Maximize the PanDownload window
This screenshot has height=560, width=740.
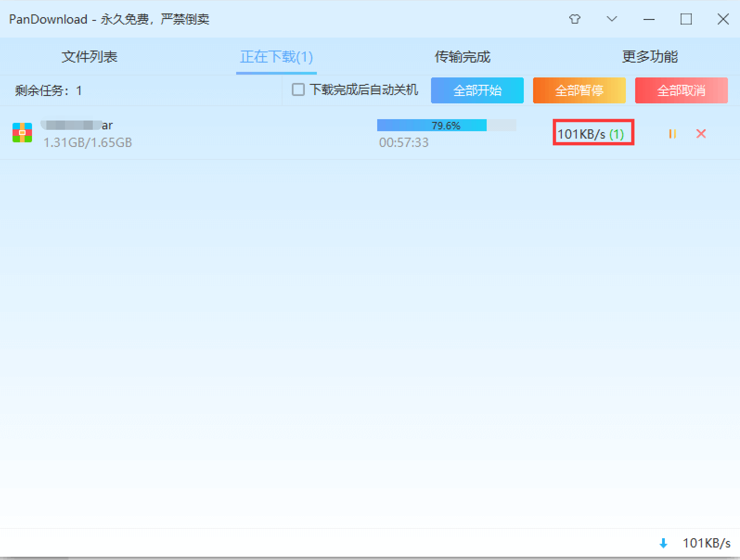[x=686, y=19]
